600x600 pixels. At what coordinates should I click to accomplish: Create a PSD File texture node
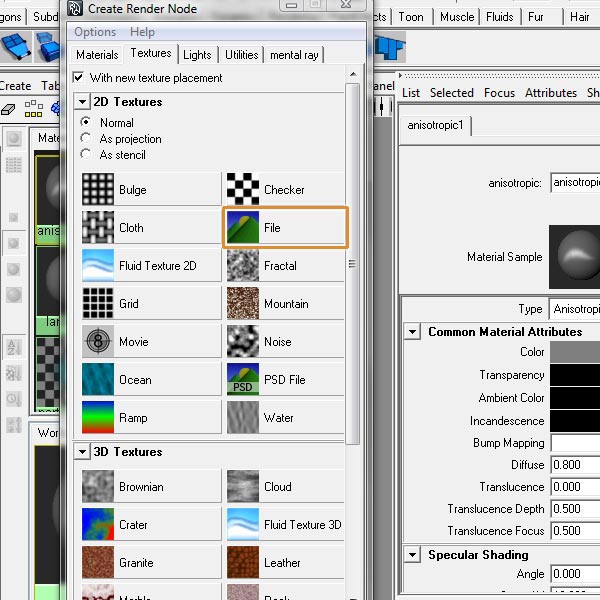285,379
